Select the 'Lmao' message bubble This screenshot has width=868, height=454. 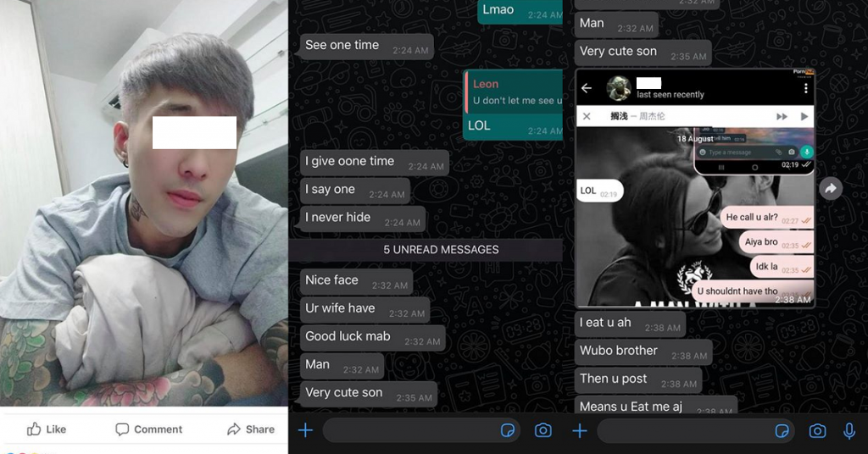520,11
